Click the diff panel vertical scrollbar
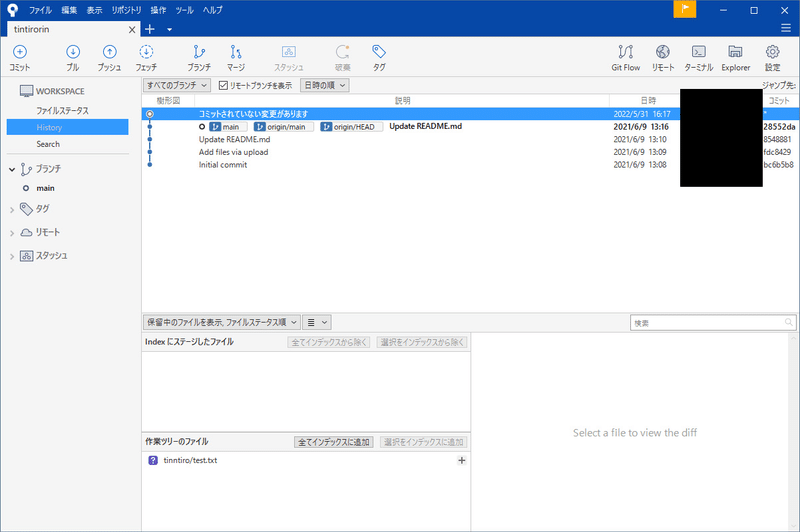This screenshot has width=800, height=532. tap(793, 433)
